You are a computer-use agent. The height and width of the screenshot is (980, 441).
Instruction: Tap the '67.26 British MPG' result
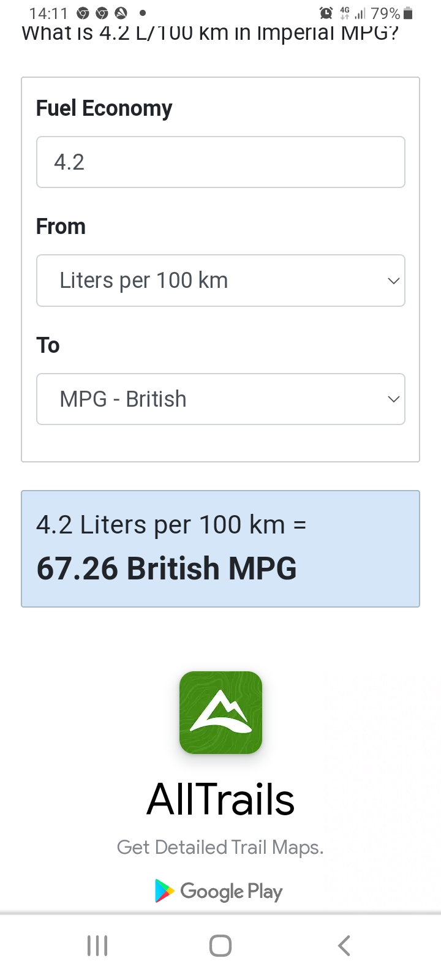(x=167, y=568)
